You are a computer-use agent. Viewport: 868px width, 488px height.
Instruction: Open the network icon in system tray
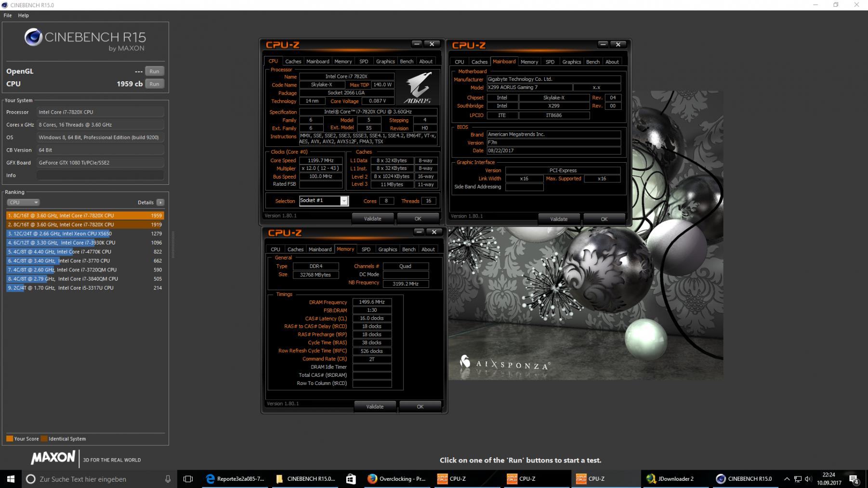798,479
